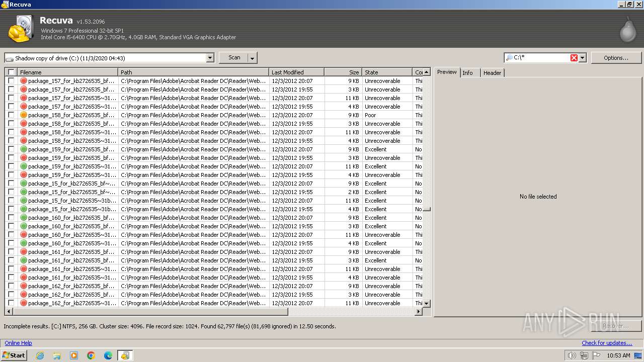Click the red status icon of package_157 3 KB row
Viewport: 644px width, 362px height.
point(23,89)
